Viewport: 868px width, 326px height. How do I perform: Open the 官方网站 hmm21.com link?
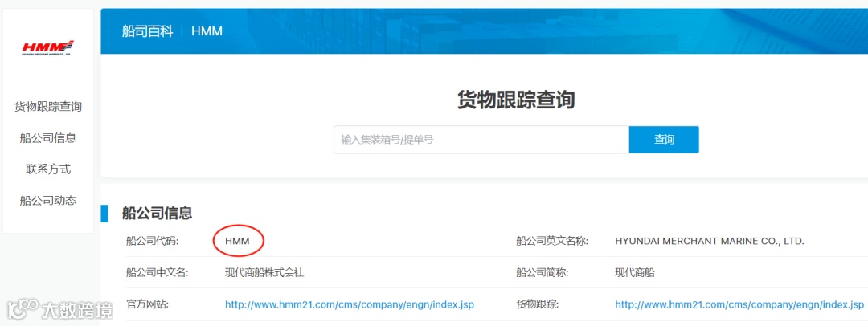click(350, 304)
